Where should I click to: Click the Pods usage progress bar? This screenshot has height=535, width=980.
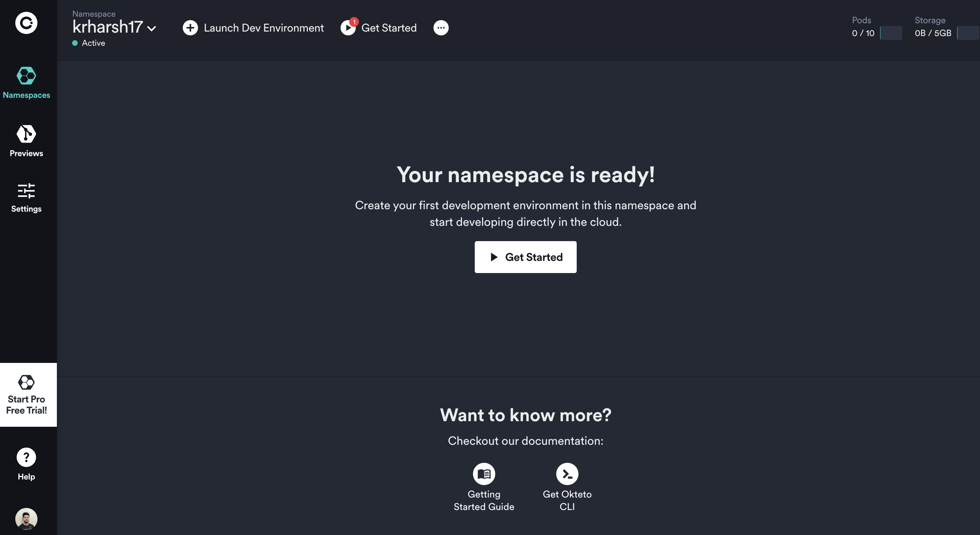pyautogui.click(x=891, y=33)
